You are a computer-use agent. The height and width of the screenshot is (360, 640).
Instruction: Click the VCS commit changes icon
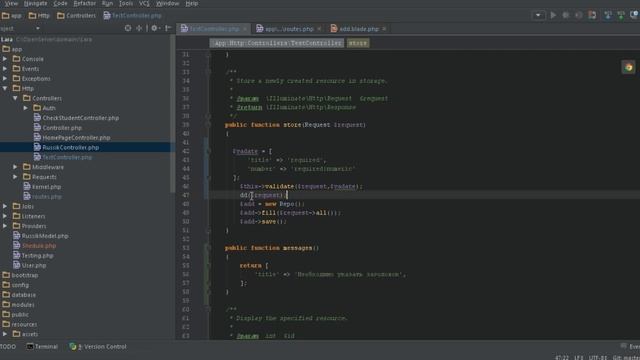(621, 15)
